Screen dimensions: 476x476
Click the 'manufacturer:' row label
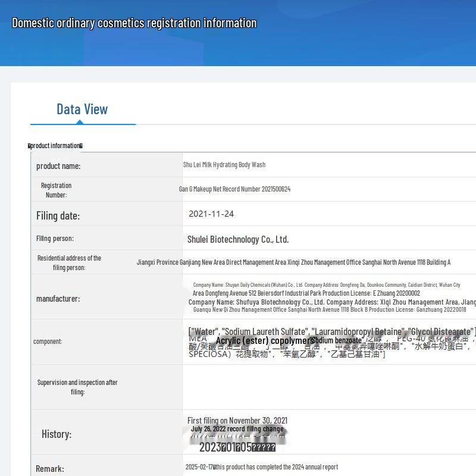(x=58, y=299)
